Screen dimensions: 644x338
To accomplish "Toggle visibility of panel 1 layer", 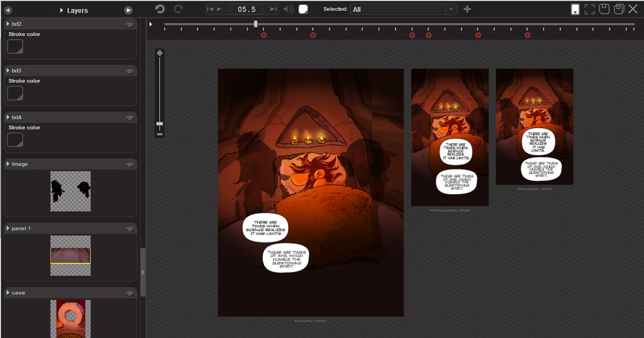I will coord(130,229).
